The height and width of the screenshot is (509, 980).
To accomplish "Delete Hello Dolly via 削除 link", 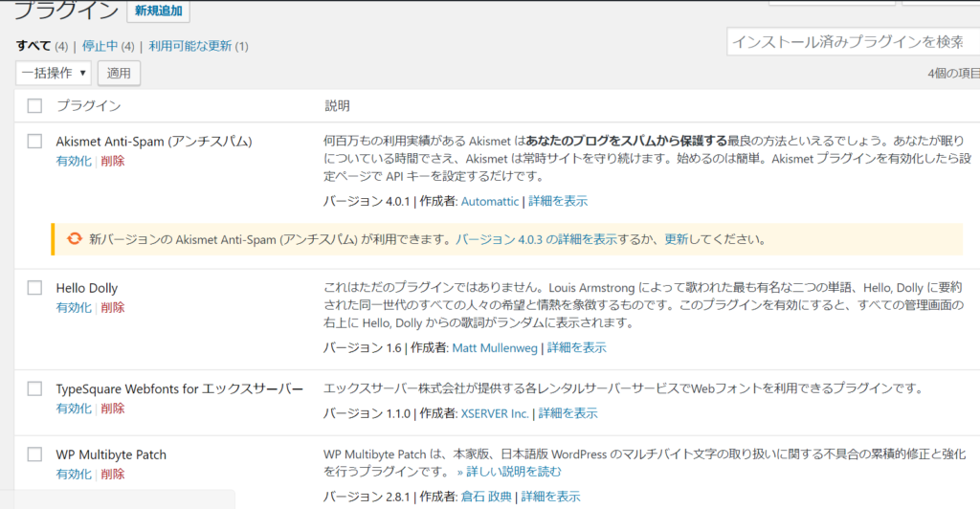I will (113, 307).
